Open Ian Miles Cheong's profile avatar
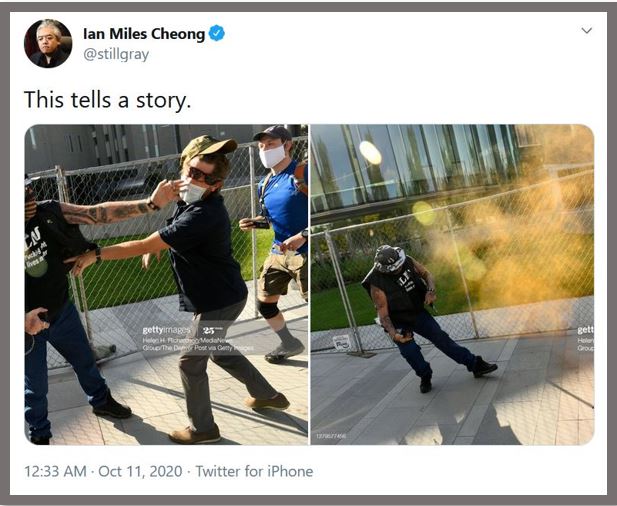The height and width of the screenshot is (506, 617). pos(48,43)
